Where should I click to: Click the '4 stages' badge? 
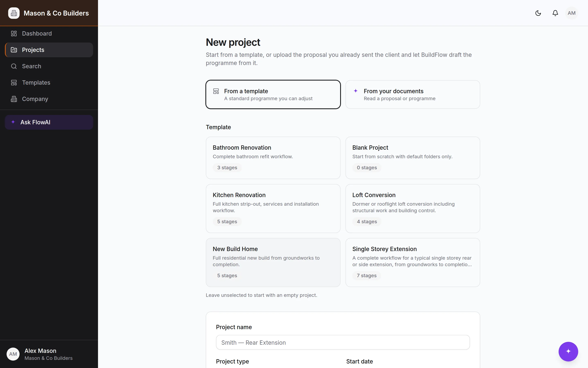[367, 221]
